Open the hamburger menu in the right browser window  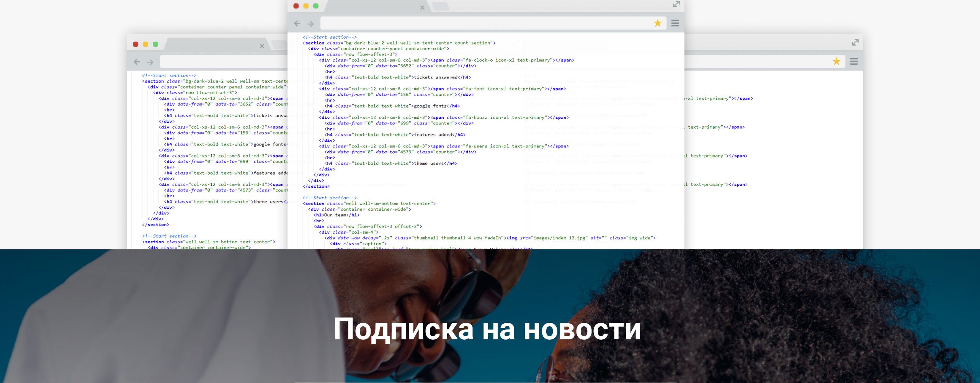point(854,61)
